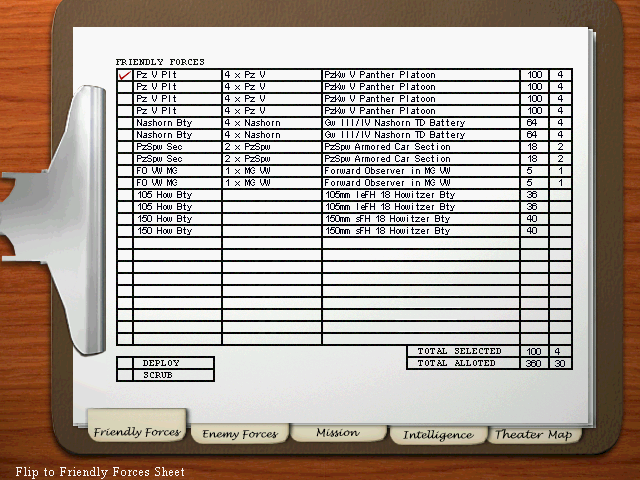Click the 'TOTAL ALLOTED' label
This screenshot has height=480, width=640.
pyautogui.click(x=456, y=363)
